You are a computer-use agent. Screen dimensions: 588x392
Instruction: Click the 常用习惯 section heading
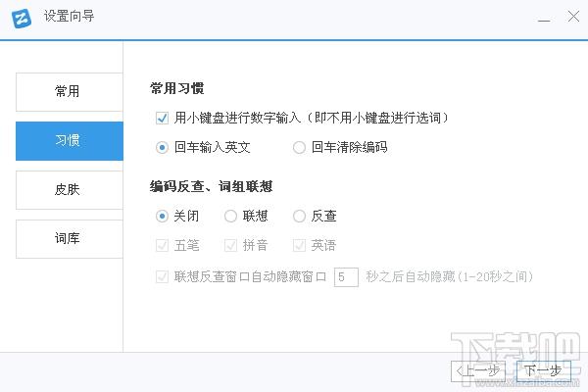coord(177,88)
